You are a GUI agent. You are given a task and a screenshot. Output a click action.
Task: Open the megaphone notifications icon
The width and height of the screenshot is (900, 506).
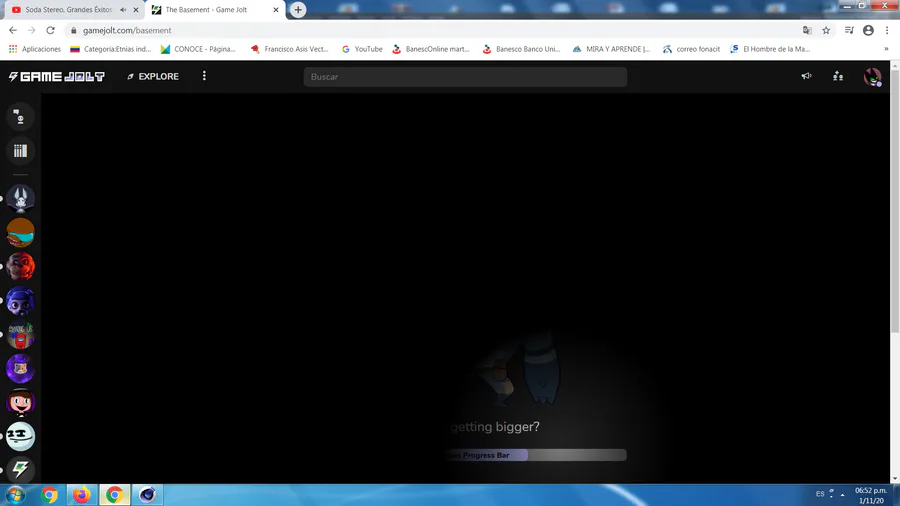click(806, 76)
